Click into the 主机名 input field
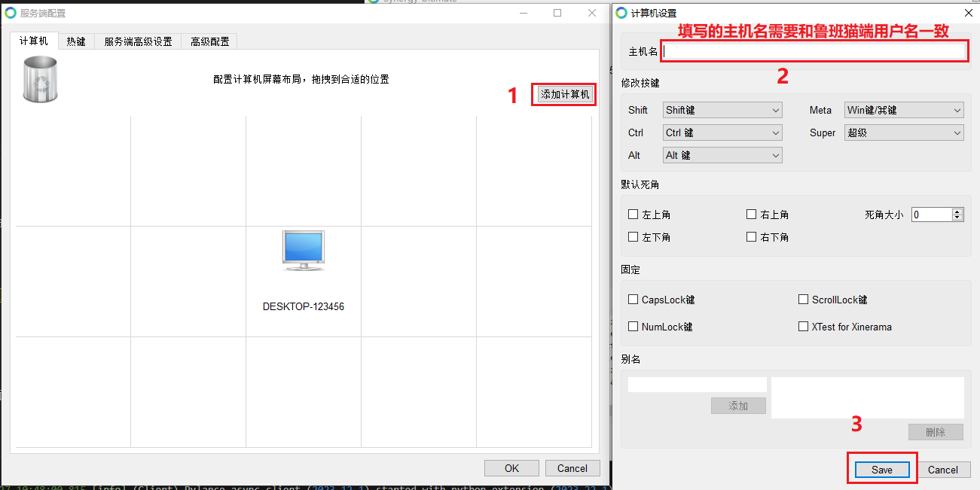This screenshot has height=490, width=980. pyautogui.click(x=815, y=51)
